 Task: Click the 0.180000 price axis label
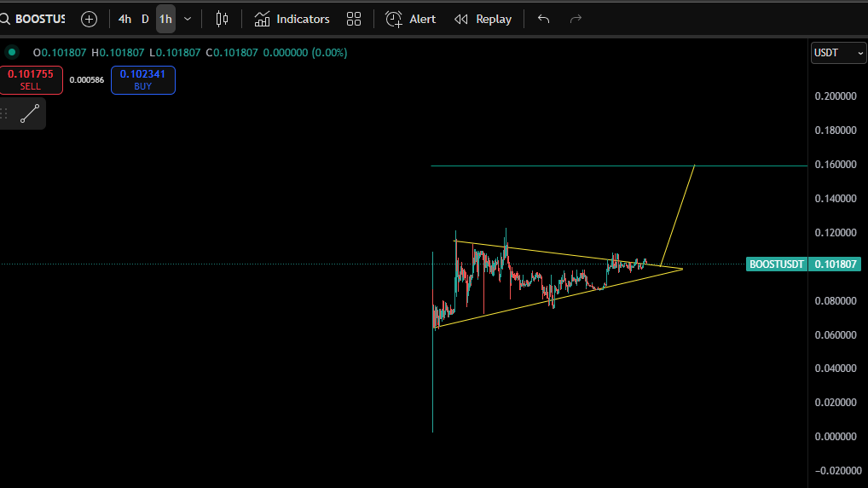click(x=836, y=131)
